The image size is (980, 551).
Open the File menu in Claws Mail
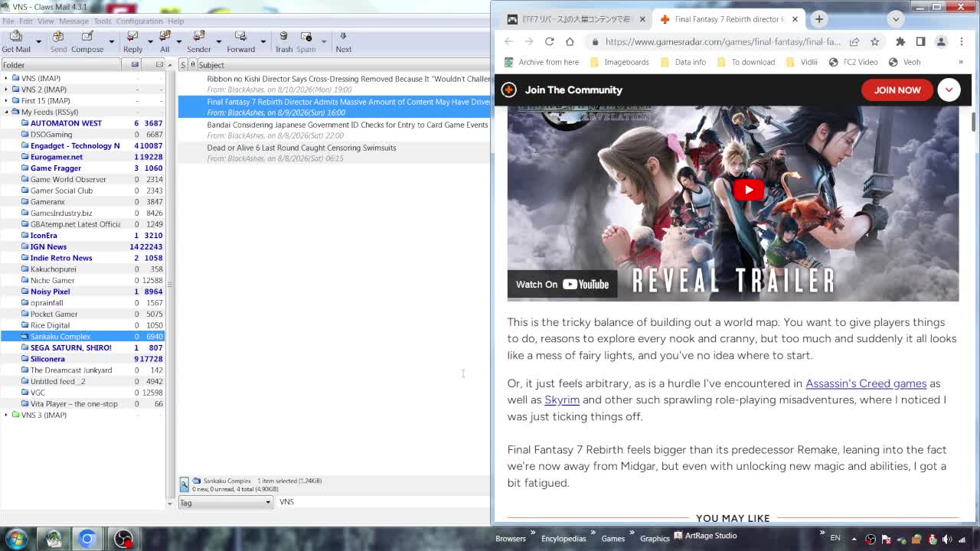[8, 21]
